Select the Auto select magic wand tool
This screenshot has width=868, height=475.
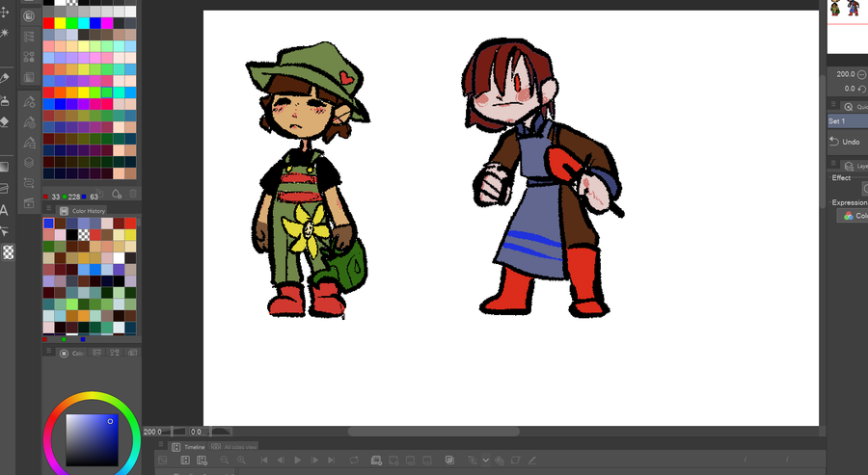[x=4, y=33]
